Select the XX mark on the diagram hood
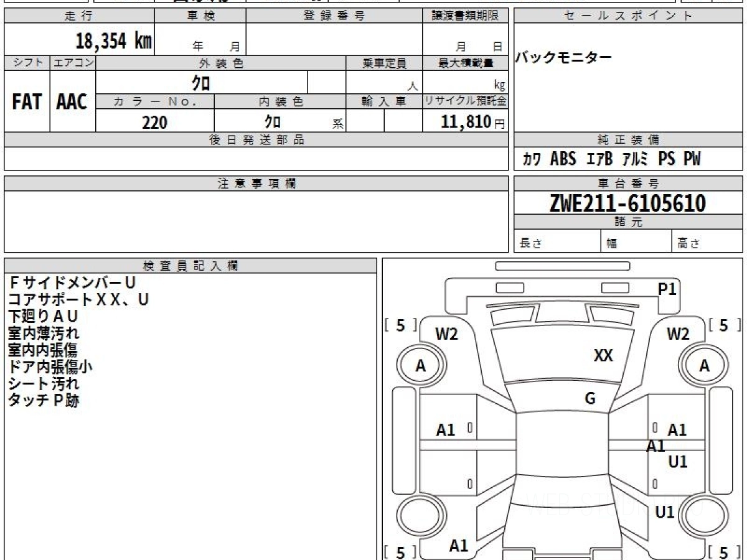 pos(603,356)
